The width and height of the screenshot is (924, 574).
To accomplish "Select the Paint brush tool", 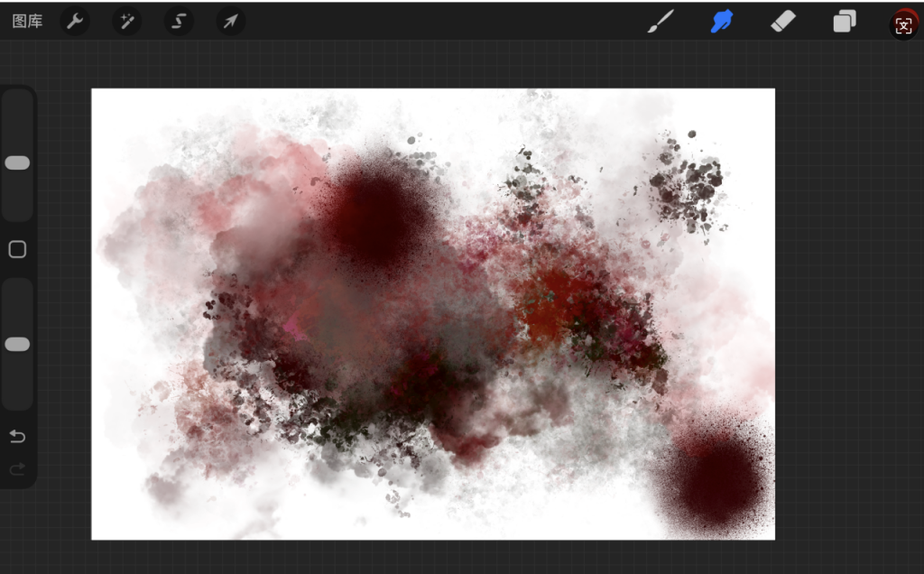I will pyautogui.click(x=661, y=22).
